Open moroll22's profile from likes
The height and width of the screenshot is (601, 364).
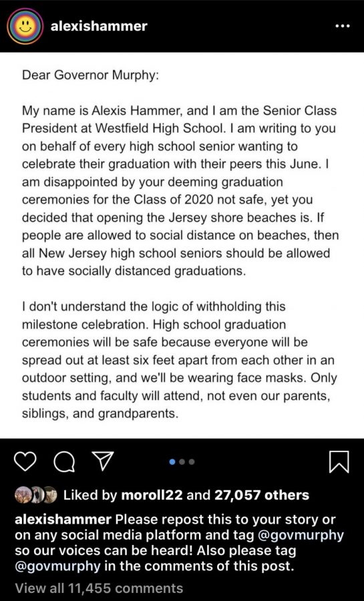point(152,495)
